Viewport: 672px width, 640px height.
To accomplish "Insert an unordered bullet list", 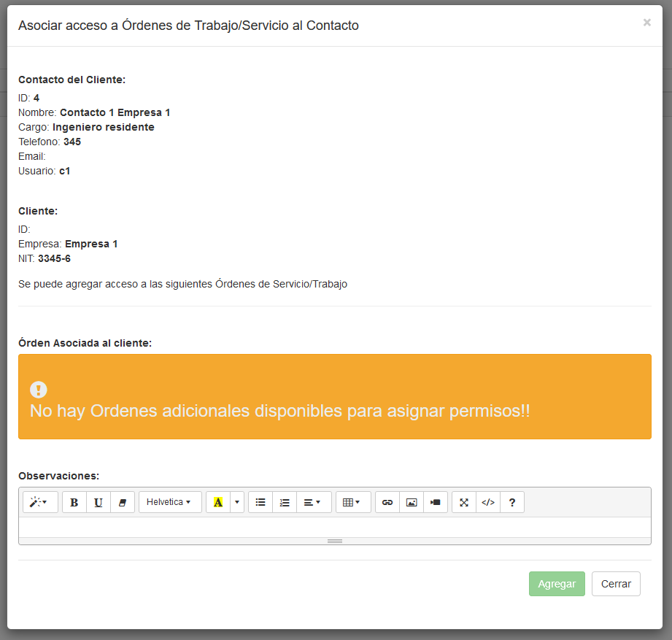I will 260,502.
